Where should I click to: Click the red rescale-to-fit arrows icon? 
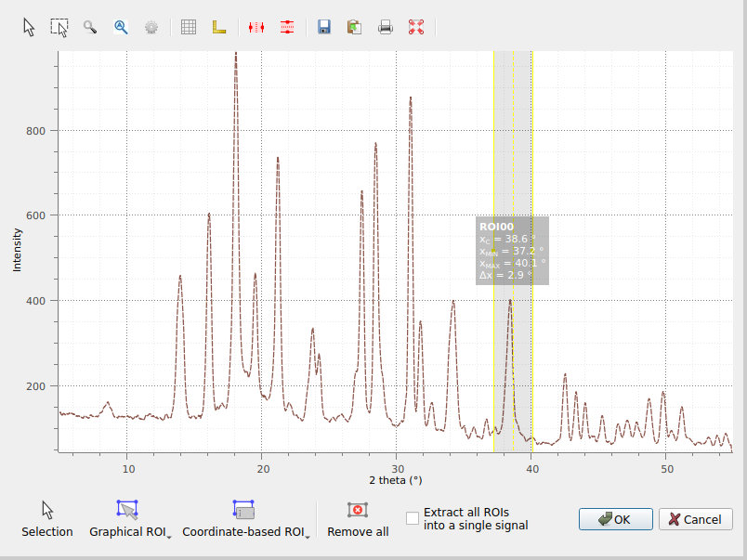tap(416, 27)
